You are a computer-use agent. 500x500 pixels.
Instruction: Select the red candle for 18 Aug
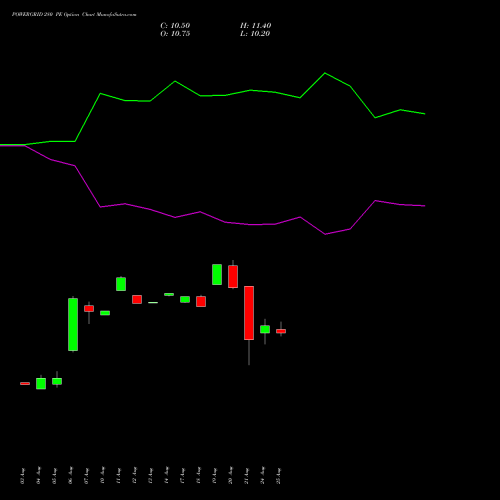(201, 301)
